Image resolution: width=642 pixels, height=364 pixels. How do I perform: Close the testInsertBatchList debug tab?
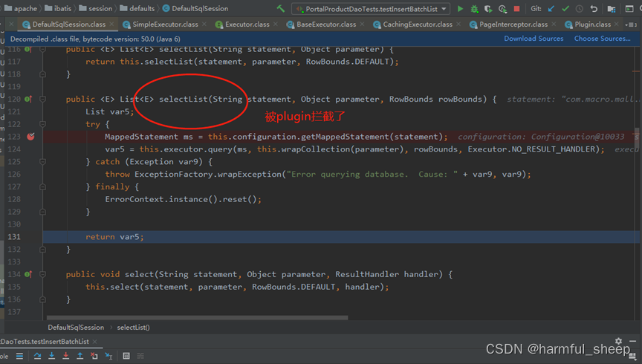tap(94, 341)
